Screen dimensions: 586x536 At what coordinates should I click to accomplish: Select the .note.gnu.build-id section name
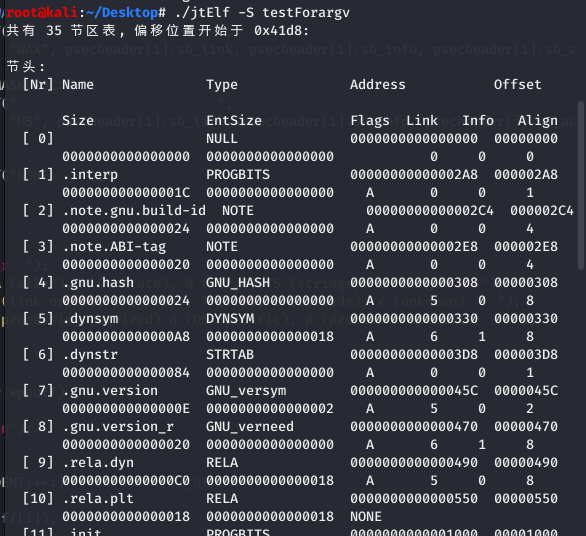pos(134,210)
